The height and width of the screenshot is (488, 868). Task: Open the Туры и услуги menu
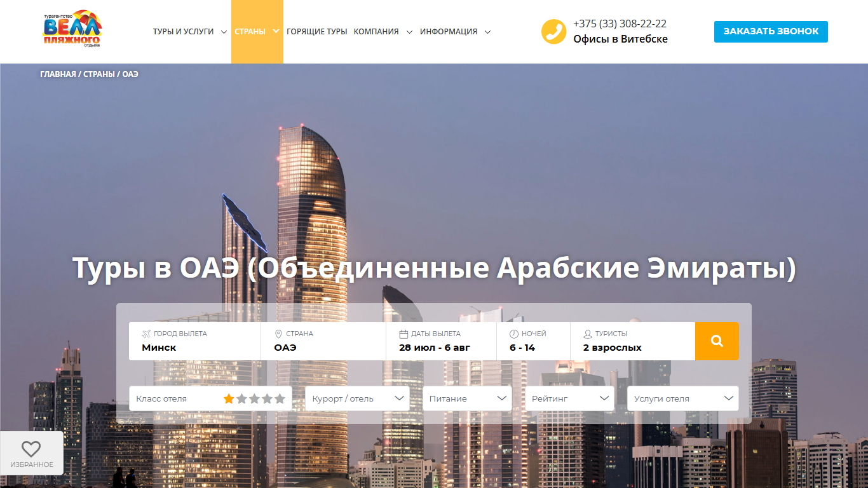pyautogui.click(x=183, y=32)
